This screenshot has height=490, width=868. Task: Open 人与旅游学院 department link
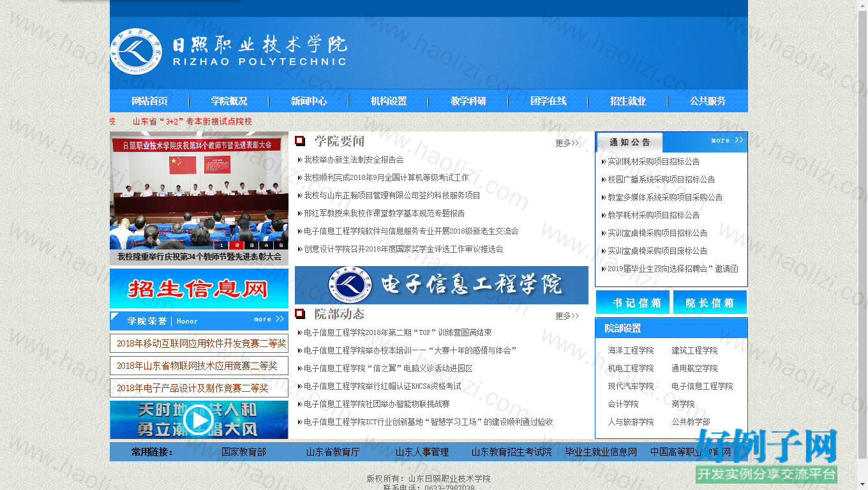(631, 422)
